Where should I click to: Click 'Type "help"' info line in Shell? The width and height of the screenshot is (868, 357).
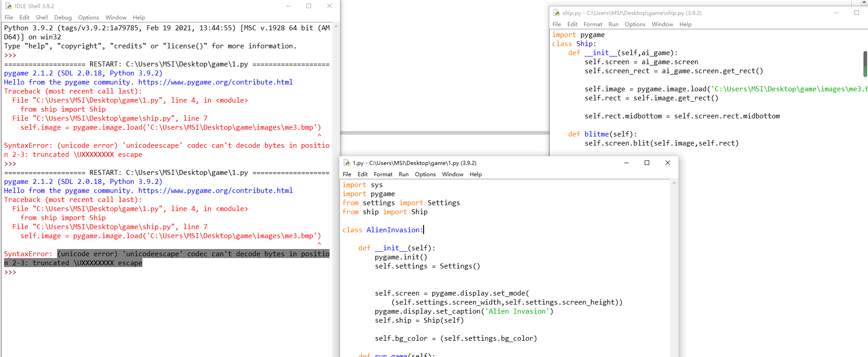coord(151,46)
